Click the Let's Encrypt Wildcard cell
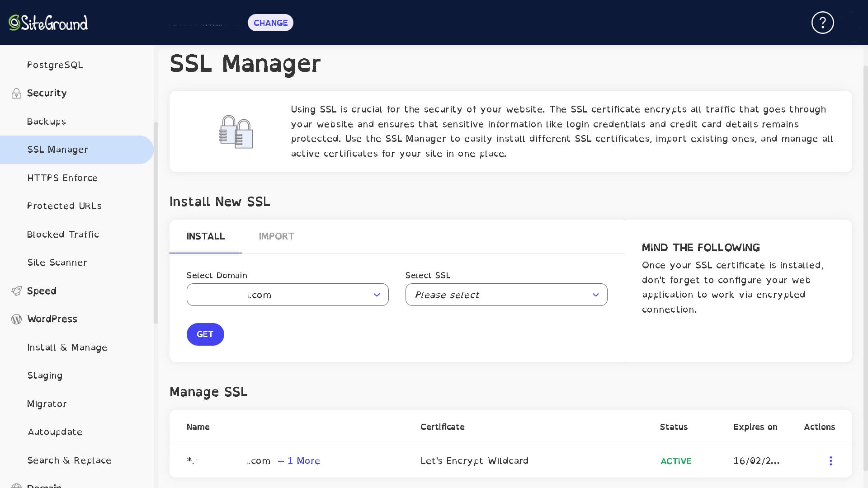The width and height of the screenshot is (868, 488). (474, 461)
